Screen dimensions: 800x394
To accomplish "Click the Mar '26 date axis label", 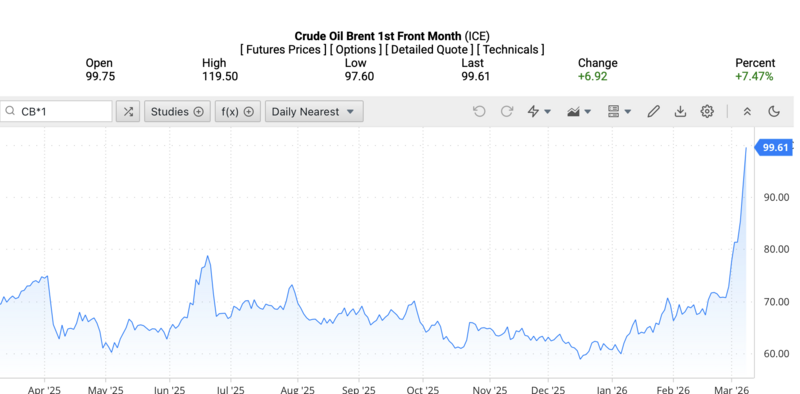I will [x=731, y=389].
